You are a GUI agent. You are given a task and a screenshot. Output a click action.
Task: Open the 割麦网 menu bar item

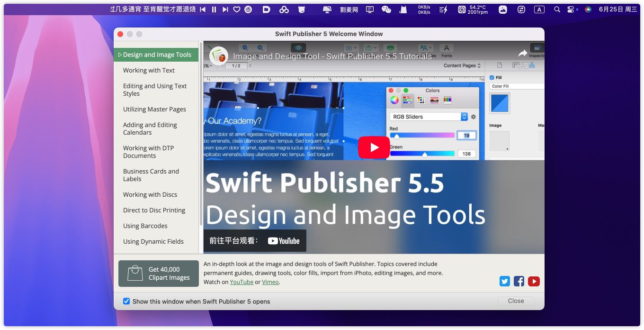click(x=349, y=9)
